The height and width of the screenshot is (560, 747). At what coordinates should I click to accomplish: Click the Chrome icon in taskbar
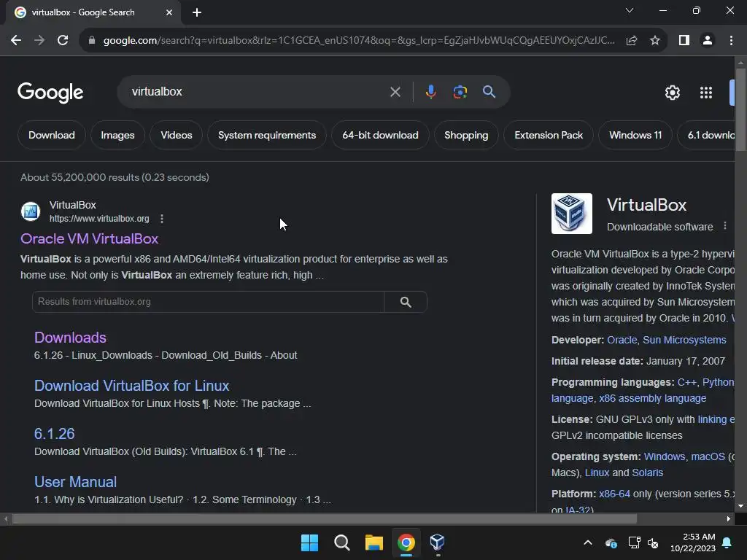click(x=406, y=542)
